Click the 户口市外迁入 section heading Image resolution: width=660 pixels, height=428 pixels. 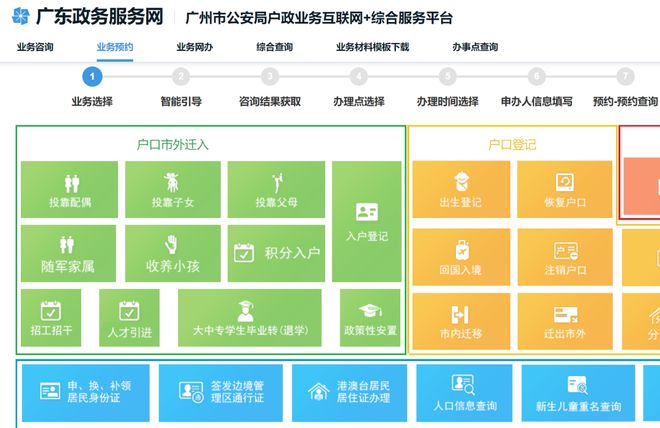tap(173, 144)
